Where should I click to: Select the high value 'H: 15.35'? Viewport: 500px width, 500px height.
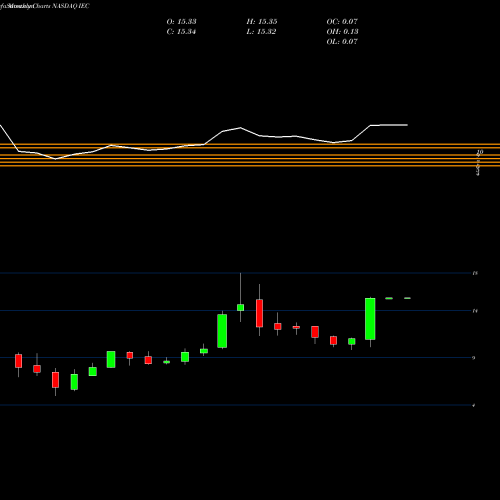point(262,22)
